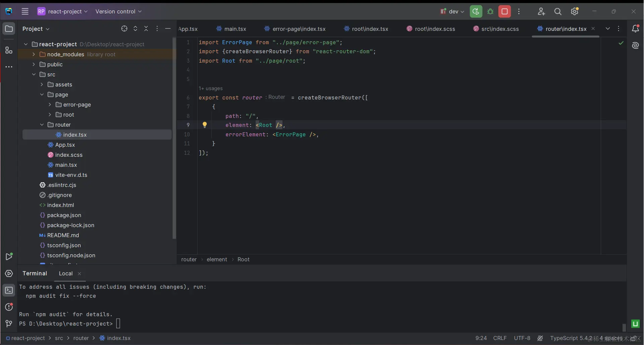This screenshot has height=345, width=644.
Task: Open the AI Assistant panel
Action: coord(636,46)
